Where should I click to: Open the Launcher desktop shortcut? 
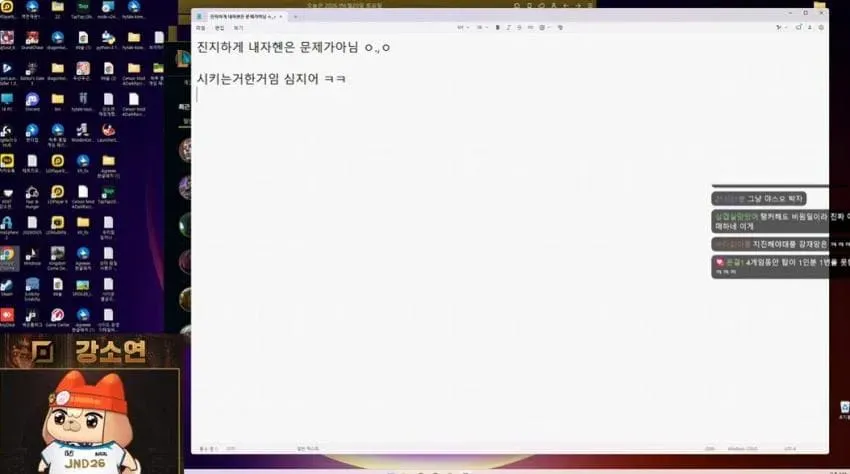108,132
